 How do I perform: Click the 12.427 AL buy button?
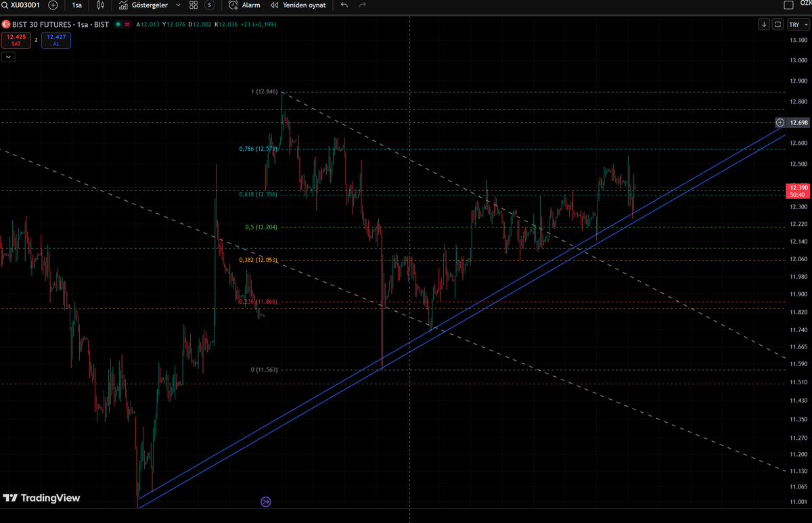[56, 40]
